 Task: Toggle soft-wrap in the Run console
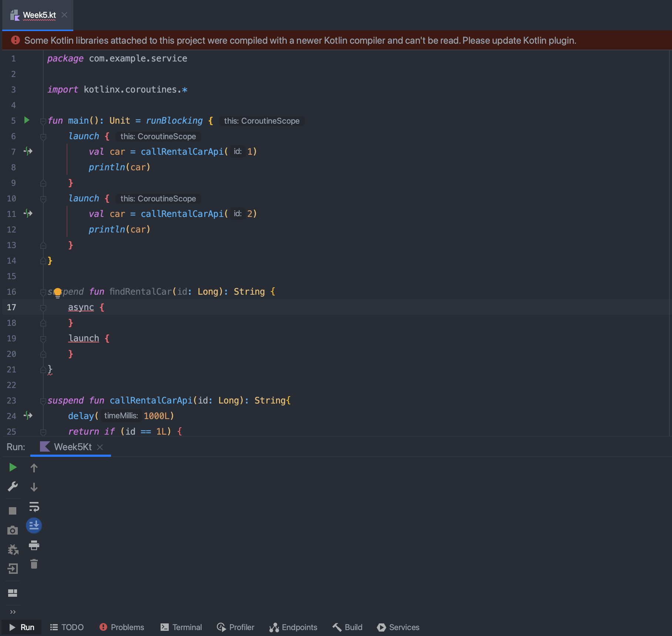(34, 506)
